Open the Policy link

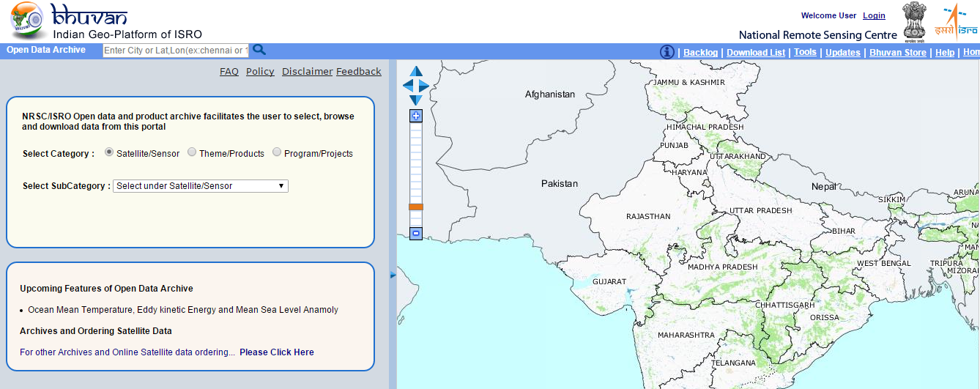point(260,71)
